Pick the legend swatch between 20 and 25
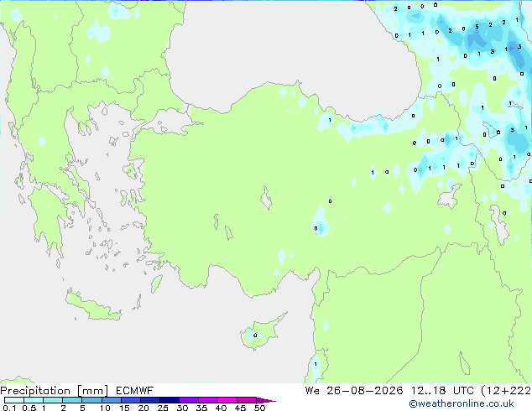The width and height of the screenshot is (532, 411). pos(149,400)
